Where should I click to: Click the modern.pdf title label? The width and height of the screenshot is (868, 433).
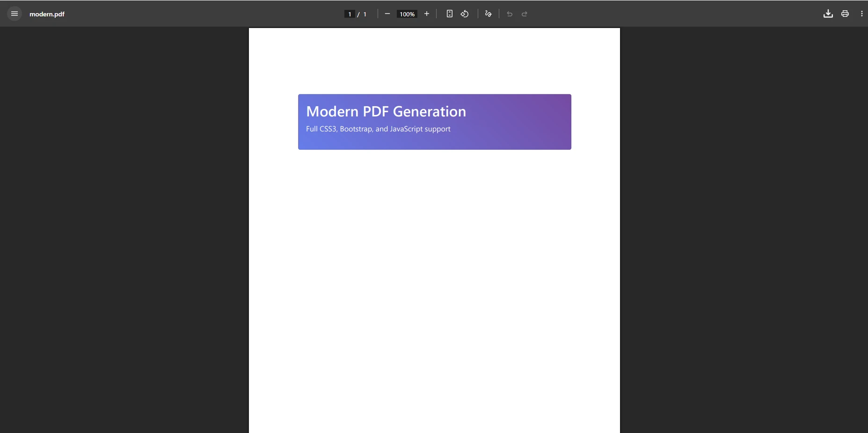[47, 14]
